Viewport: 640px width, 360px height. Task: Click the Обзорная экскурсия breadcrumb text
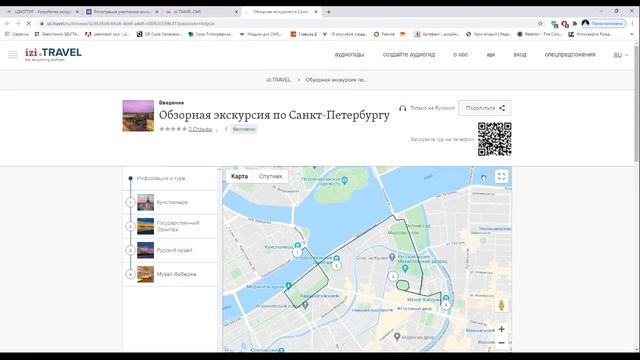pyautogui.click(x=336, y=80)
